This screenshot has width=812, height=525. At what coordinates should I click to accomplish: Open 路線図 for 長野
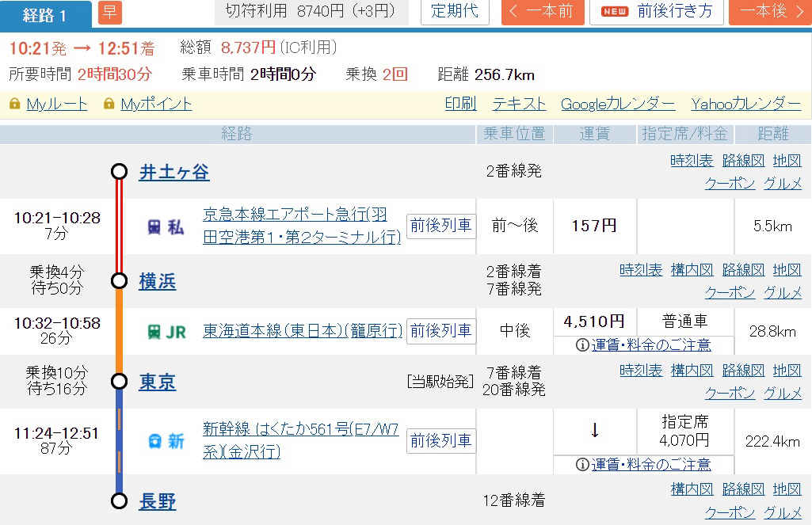(x=743, y=489)
